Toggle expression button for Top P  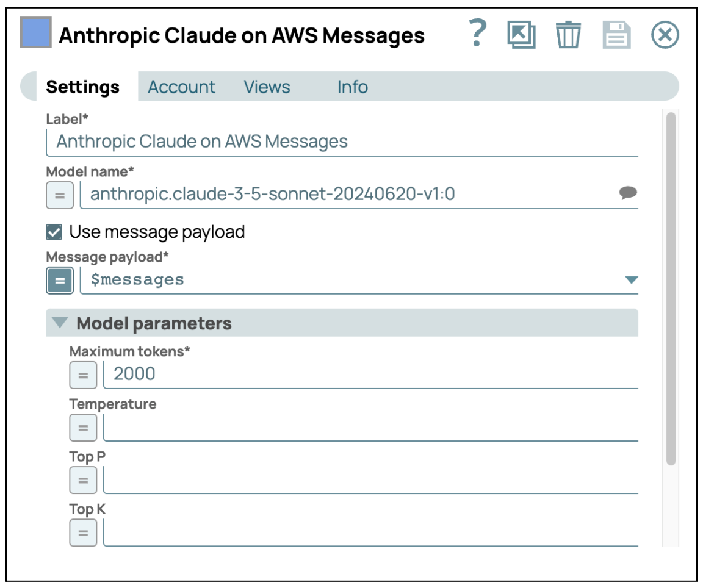(83, 480)
